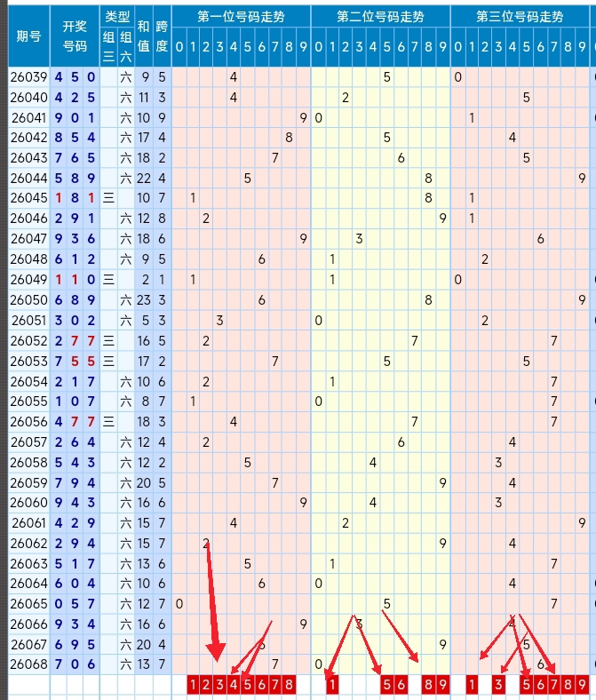This screenshot has height=700, width=596.
Task: Click the 开奖号码 column header
Action: coord(75,36)
